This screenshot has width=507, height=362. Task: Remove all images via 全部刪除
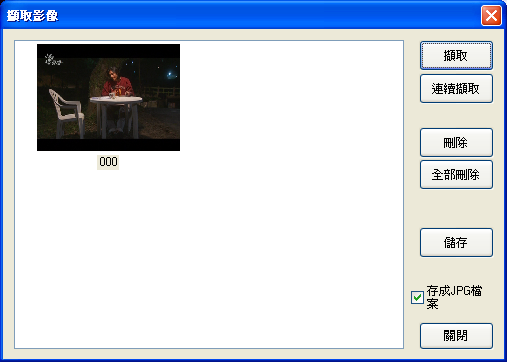456,174
